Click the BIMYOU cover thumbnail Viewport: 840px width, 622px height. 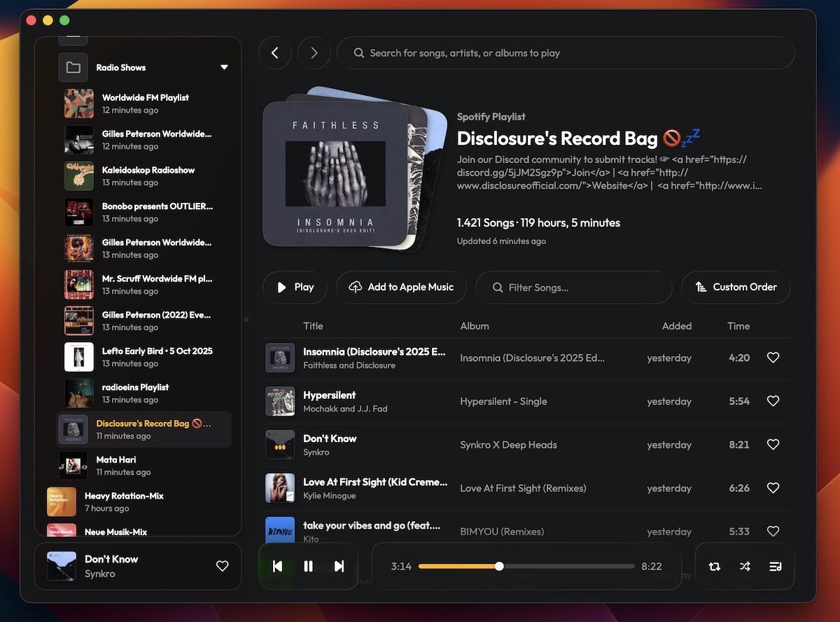280,530
